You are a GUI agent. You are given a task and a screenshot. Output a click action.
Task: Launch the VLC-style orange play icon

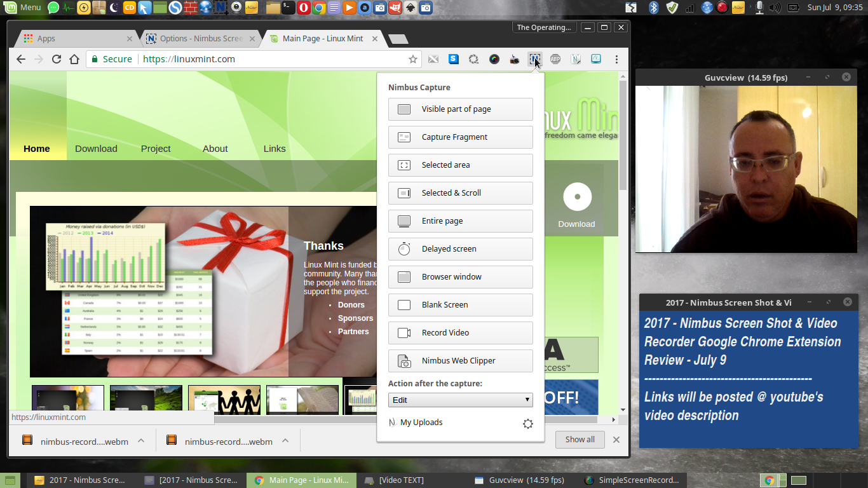pos(349,8)
